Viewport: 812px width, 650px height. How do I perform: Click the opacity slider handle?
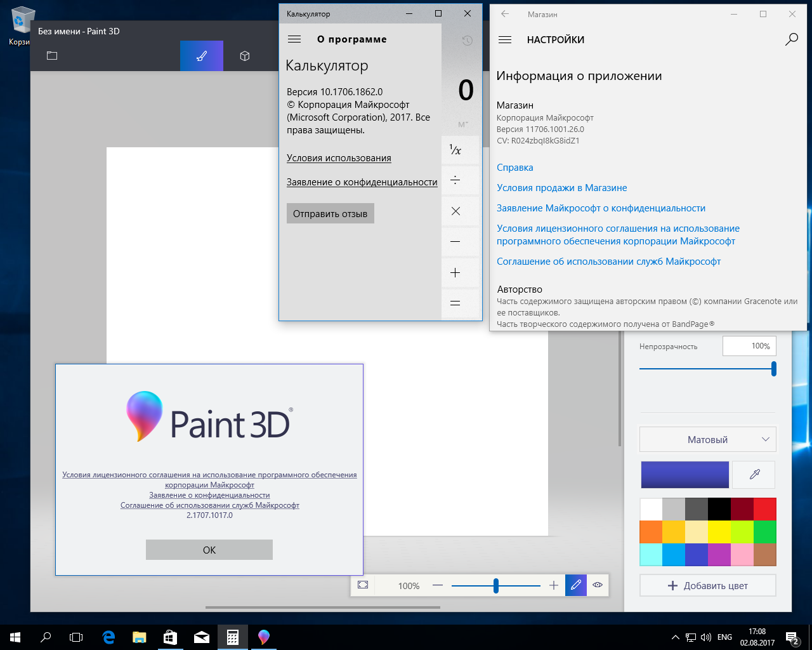[x=774, y=369]
